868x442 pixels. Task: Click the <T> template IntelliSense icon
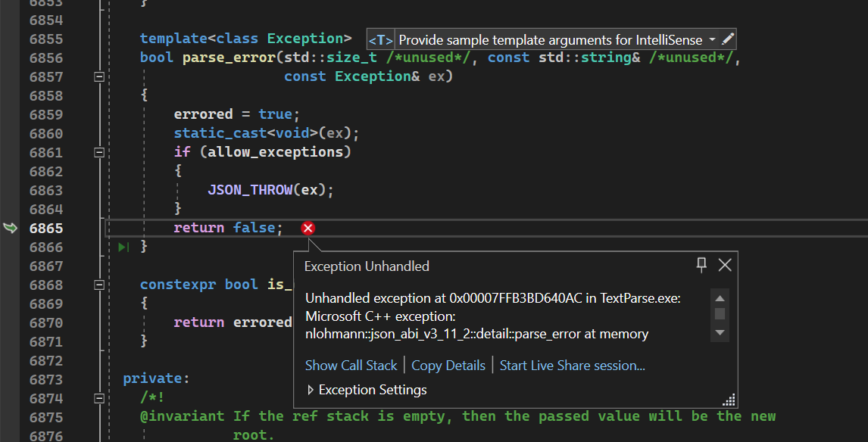click(x=381, y=40)
